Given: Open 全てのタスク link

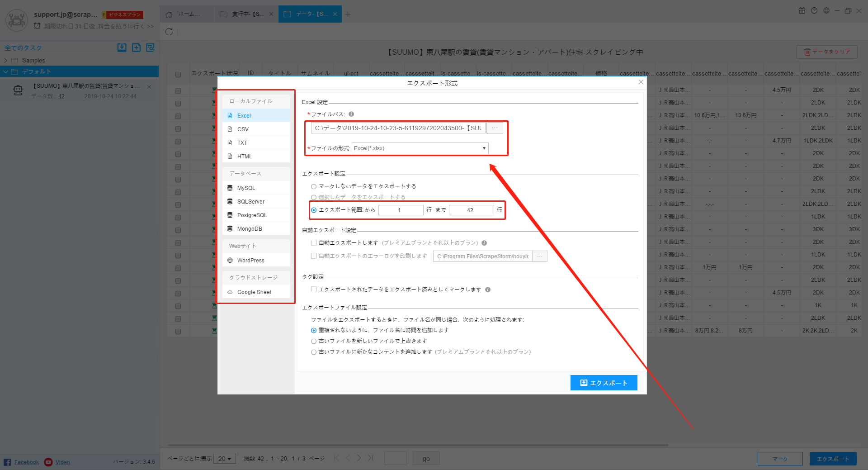Looking at the screenshot, I should pos(23,48).
